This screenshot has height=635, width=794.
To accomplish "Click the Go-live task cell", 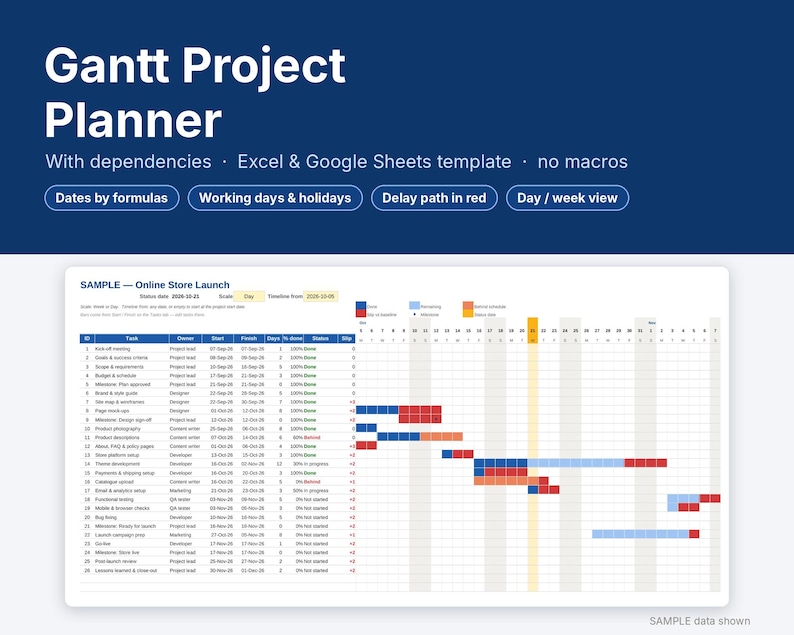I will click(x=103, y=544).
